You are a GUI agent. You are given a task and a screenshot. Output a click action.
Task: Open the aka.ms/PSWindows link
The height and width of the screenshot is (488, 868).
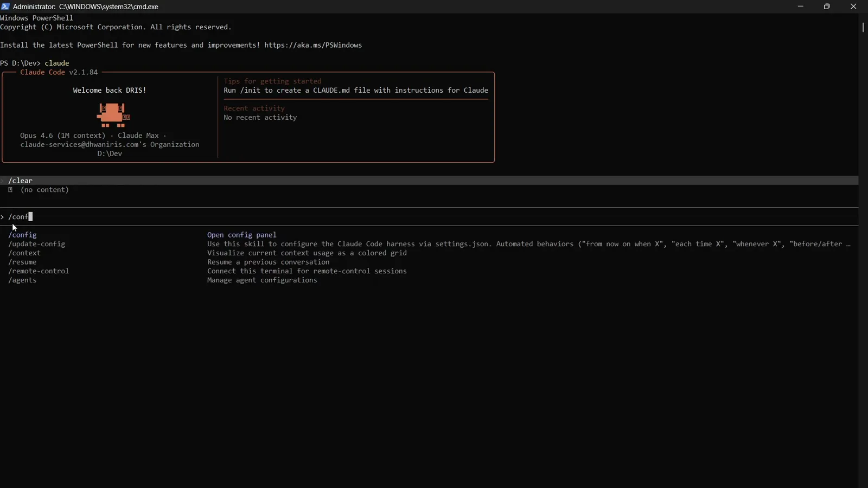[x=313, y=45]
